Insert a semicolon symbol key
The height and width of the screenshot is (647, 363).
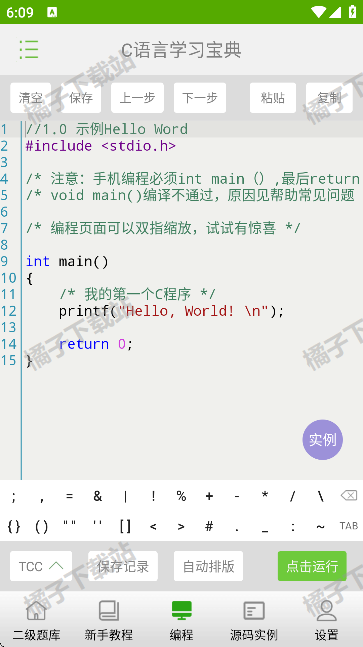(x=14, y=496)
